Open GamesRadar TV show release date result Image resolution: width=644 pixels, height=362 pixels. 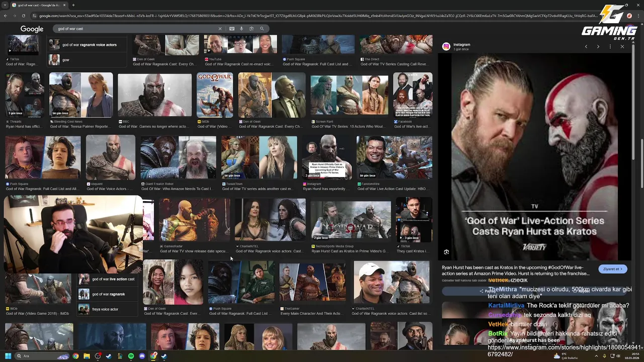(195, 220)
